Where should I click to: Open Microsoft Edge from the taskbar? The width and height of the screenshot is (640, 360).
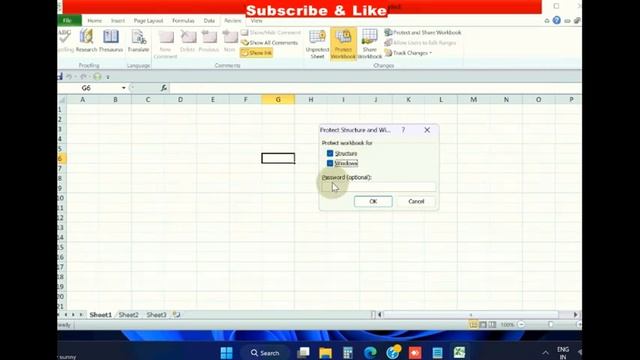pyautogui.click(x=370, y=353)
